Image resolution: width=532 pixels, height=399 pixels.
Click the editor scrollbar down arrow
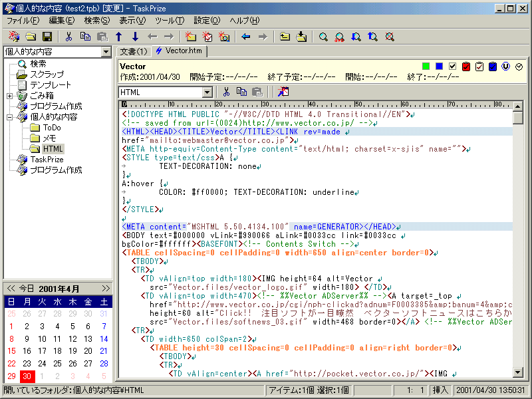(518, 372)
